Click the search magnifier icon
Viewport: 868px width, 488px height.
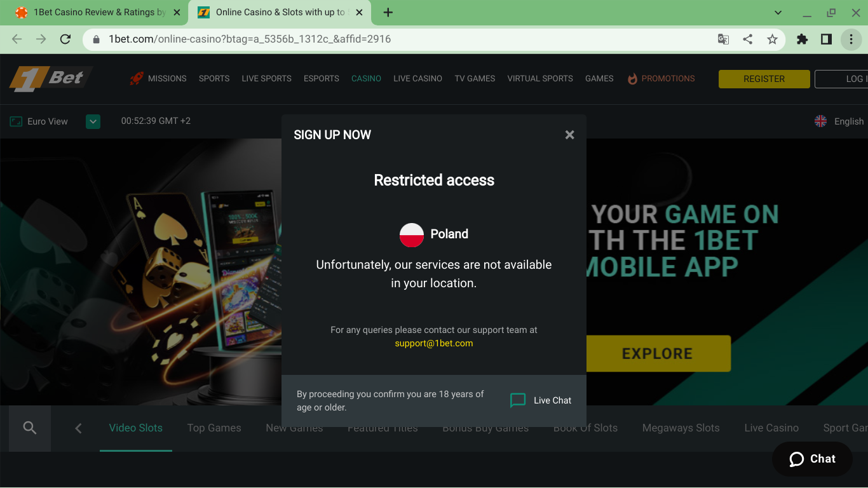30,428
